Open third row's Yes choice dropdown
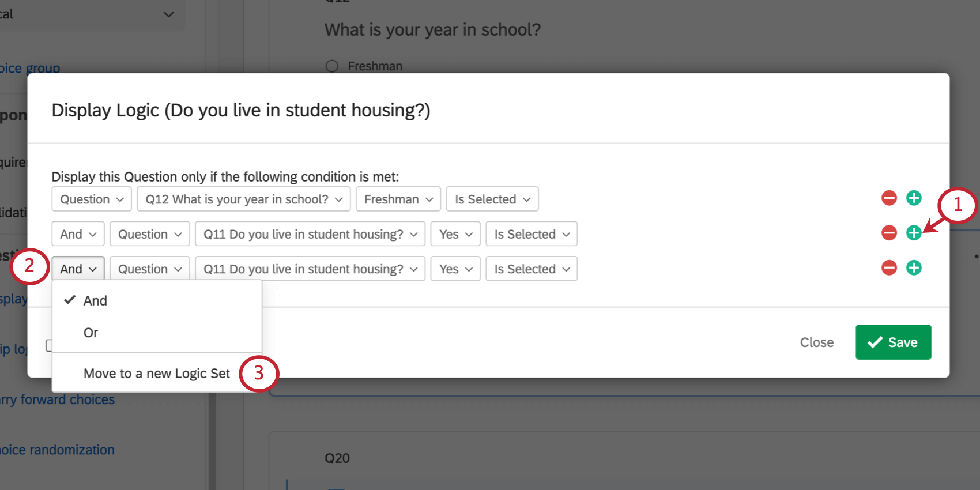This screenshot has height=490, width=980. pyautogui.click(x=455, y=269)
